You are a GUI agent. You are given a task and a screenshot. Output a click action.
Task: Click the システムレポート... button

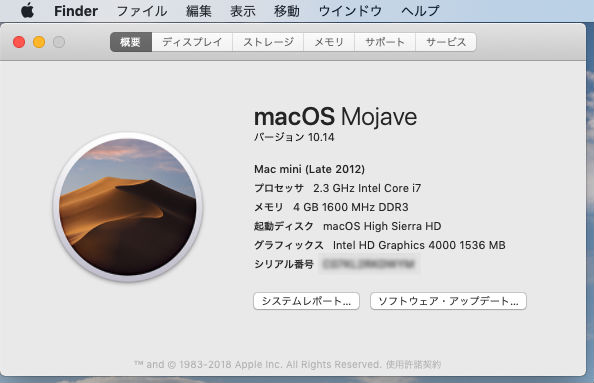coord(306,301)
